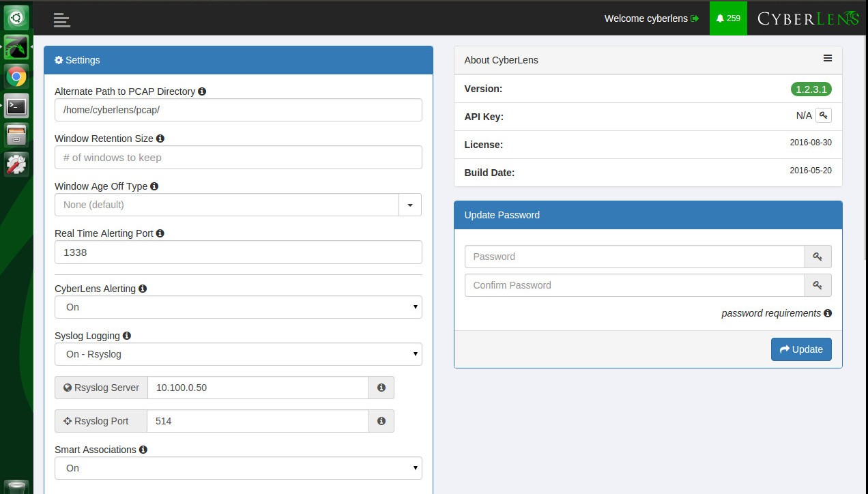Open the Terminal from the dock

click(x=16, y=106)
